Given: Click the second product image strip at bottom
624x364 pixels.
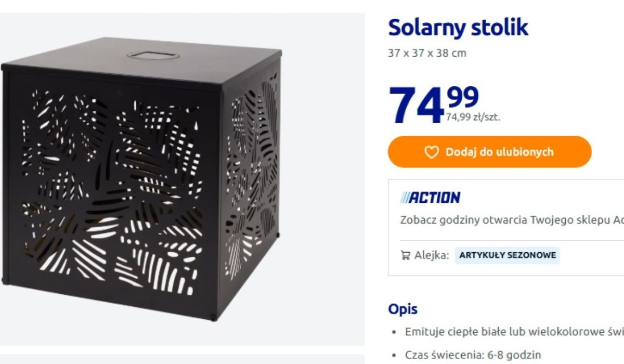Looking at the screenshot, I should [182, 359].
